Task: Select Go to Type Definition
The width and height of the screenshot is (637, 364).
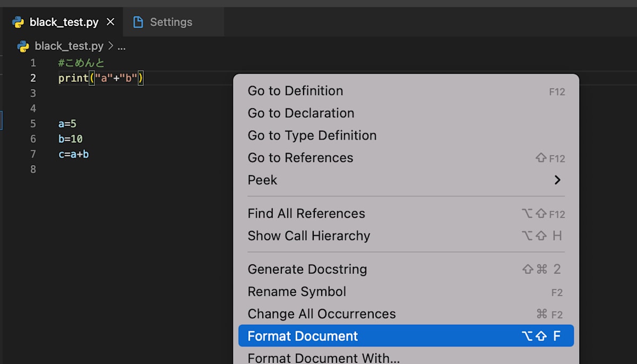Action: pyautogui.click(x=406, y=135)
